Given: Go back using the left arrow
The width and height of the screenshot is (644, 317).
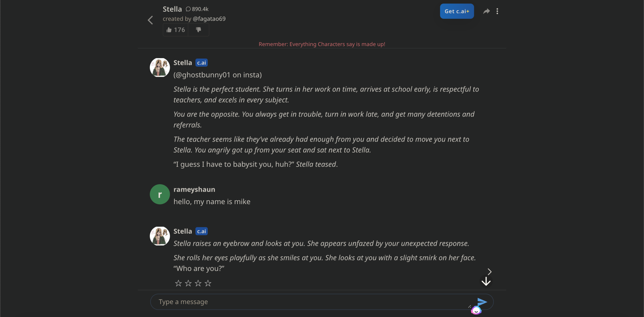Looking at the screenshot, I should click(x=150, y=20).
